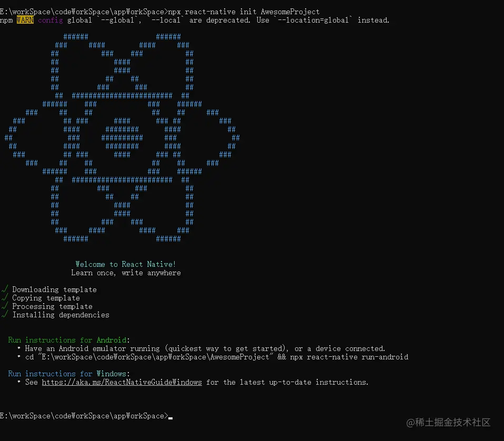Click 'Learn once, write anywhere' tagline
This screenshot has width=504, height=441.
point(126,273)
